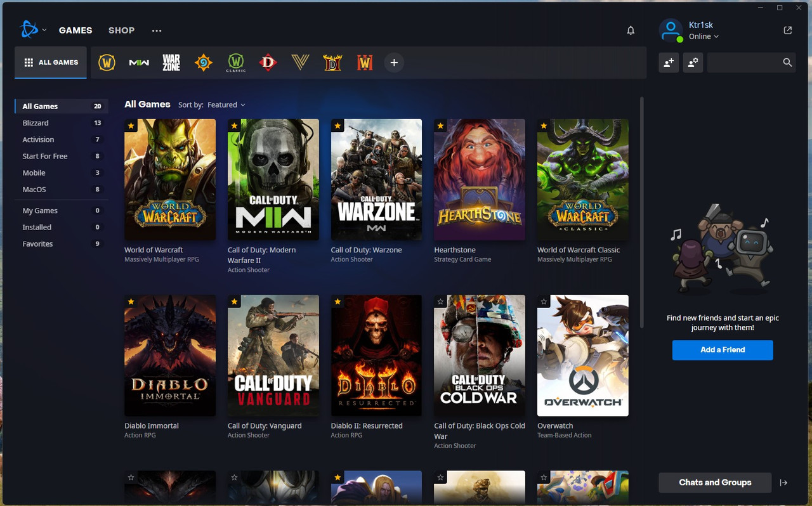Image resolution: width=812 pixels, height=506 pixels.
Task: Click the Battle.net logo
Action: pyautogui.click(x=29, y=30)
